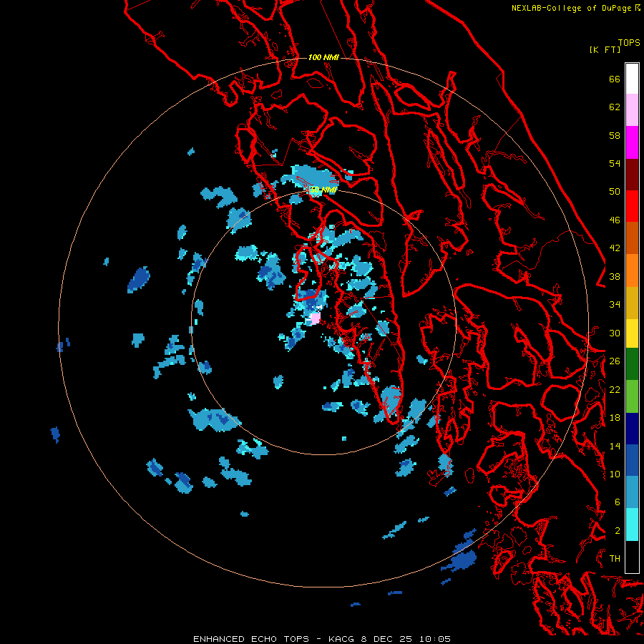
Task: Click the 30 legend value
Action: click(615, 333)
